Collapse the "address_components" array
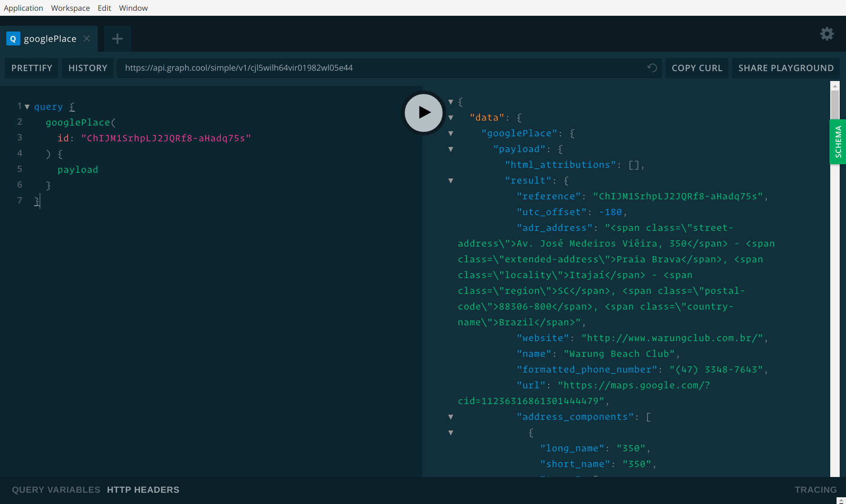Screen dimensions: 846x504 (x=451, y=417)
